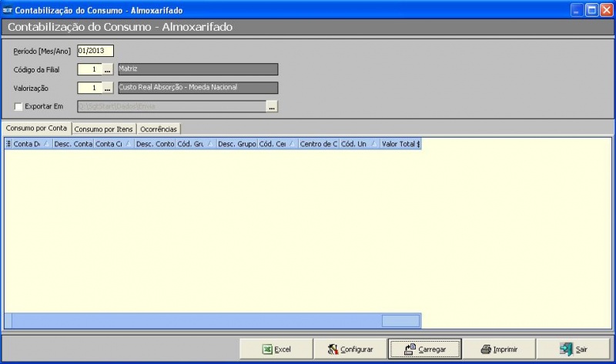Click the Período Mes/Ano input field
Viewport: 616px width, 364px height.
tap(95, 51)
